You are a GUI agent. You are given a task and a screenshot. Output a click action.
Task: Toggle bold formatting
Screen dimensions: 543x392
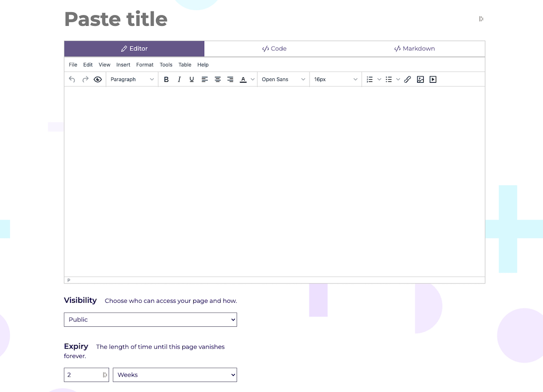pos(166,79)
